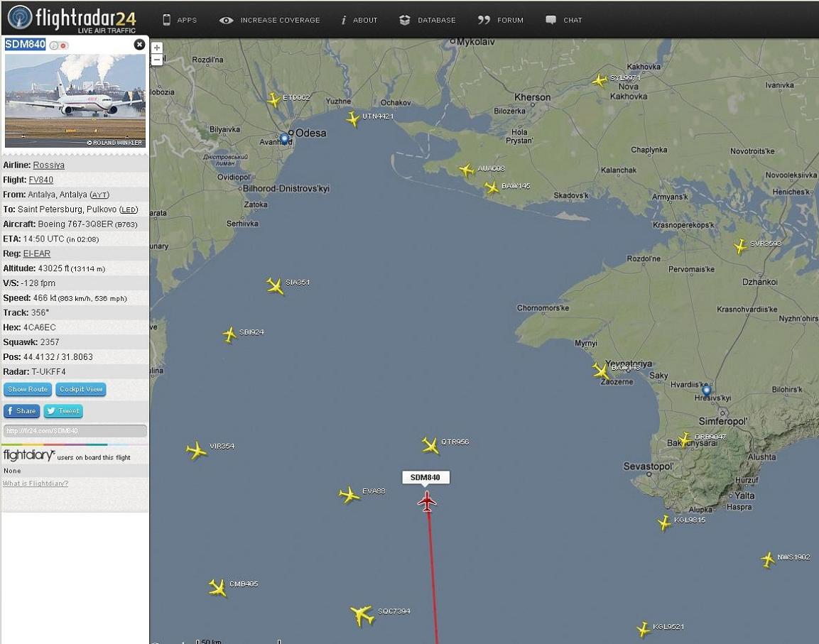
Task: Select the QTR956 aircraft icon
Action: pos(430,445)
